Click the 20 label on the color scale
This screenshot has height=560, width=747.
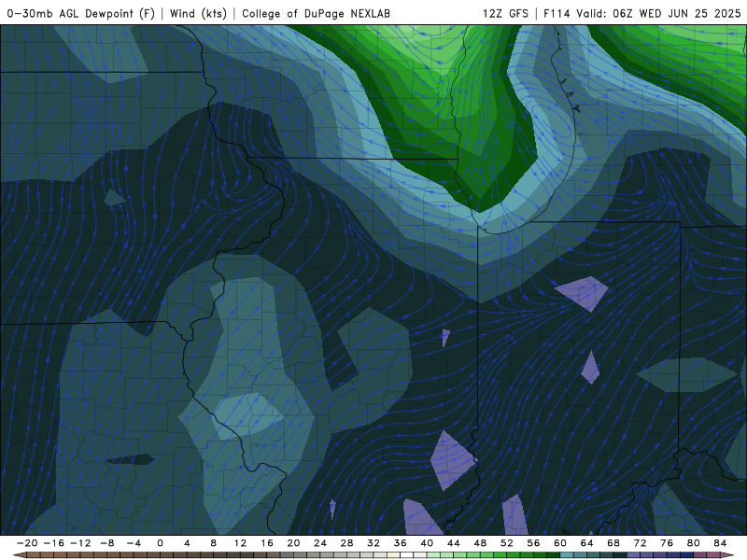point(293,543)
